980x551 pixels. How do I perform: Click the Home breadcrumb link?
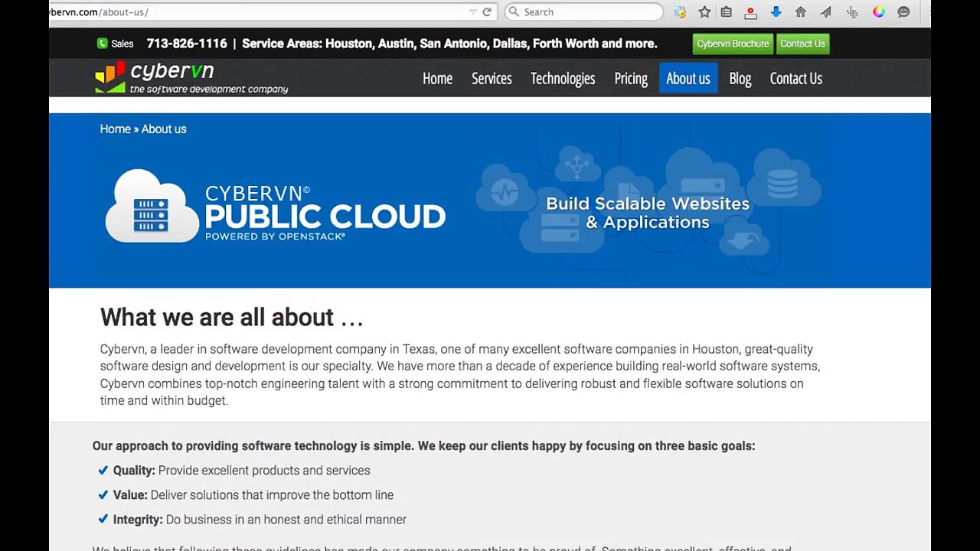pos(115,129)
